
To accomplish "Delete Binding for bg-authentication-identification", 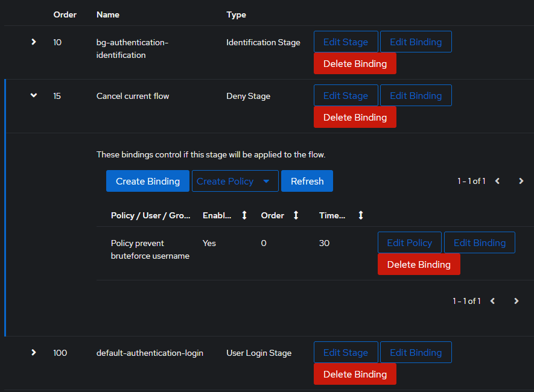I will pyautogui.click(x=355, y=64).
